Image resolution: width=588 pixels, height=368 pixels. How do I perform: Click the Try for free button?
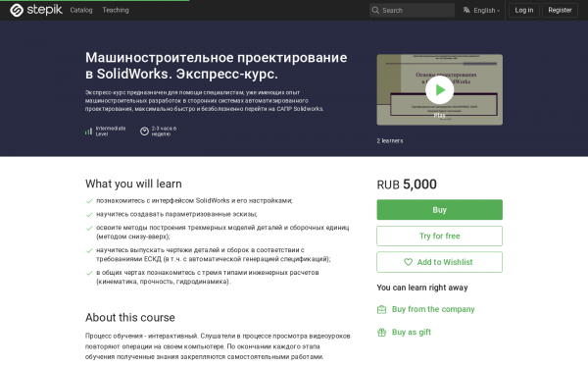point(439,236)
